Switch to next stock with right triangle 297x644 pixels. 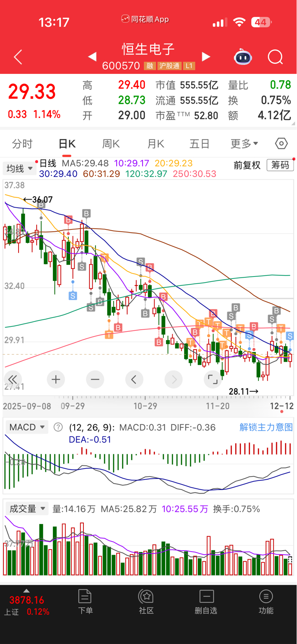click(206, 57)
